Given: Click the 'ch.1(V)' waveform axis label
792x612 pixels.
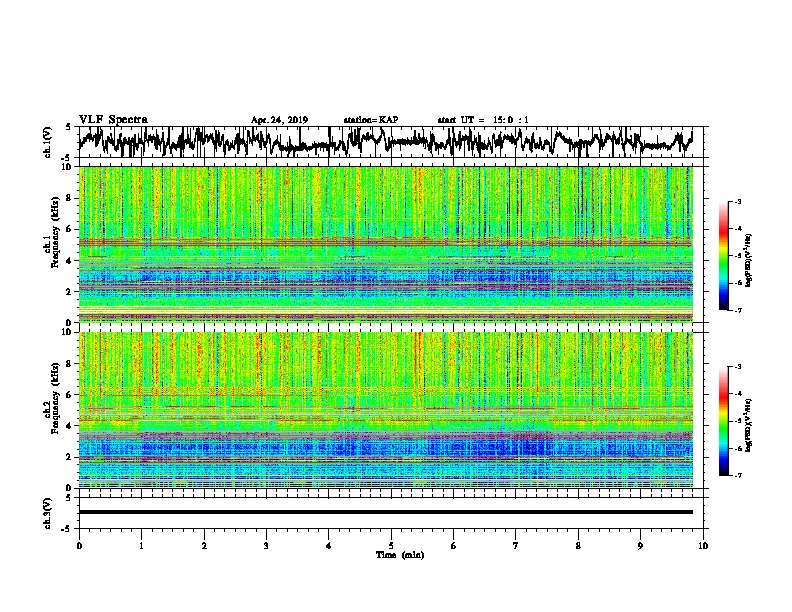Looking at the screenshot, I should click(x=48, y=142).
